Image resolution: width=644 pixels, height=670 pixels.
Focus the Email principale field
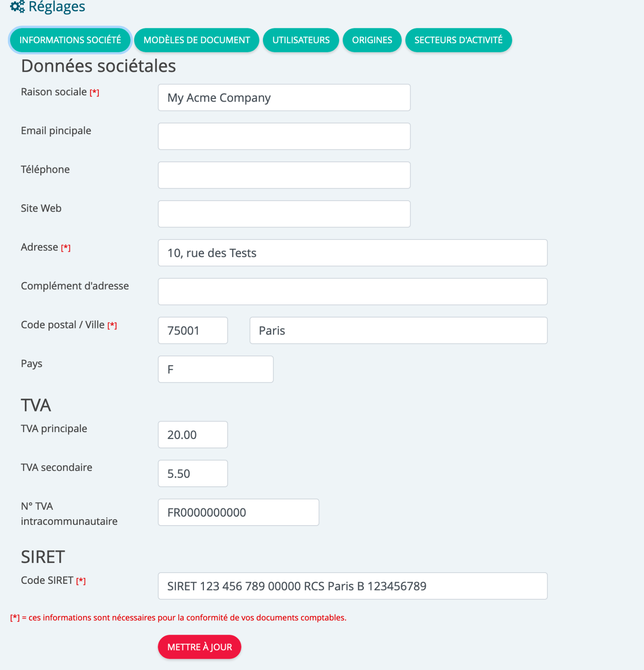coord(284,136)
